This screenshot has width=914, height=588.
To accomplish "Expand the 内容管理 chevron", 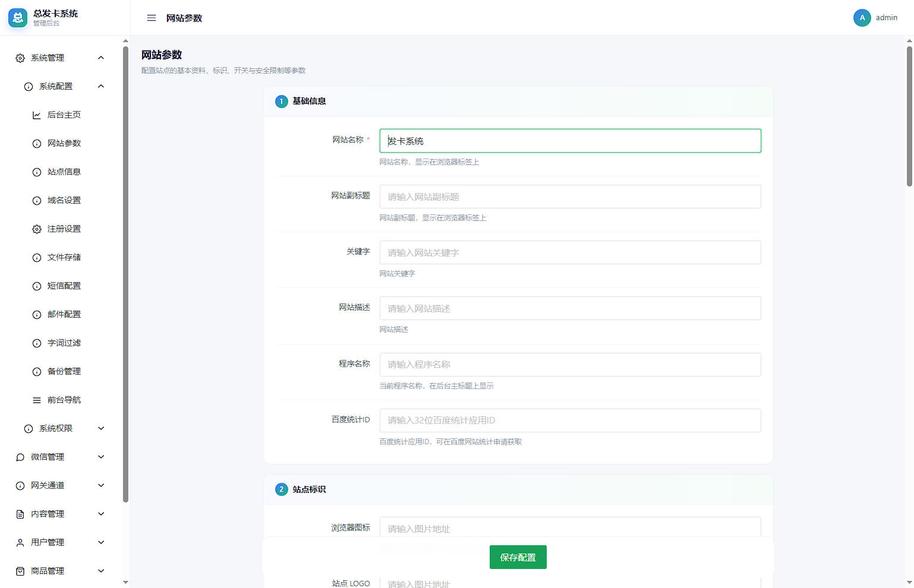I will point(101,514).
